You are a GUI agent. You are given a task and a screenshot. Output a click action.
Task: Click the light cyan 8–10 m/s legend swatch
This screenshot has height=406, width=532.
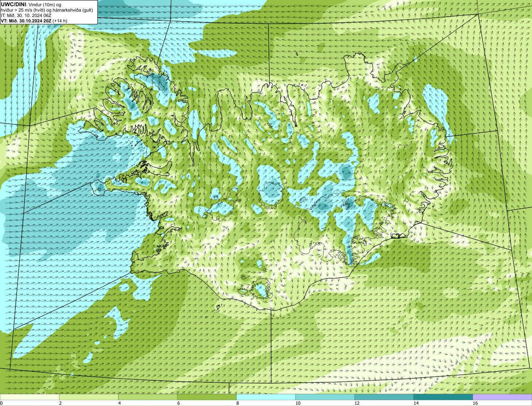(x=266, y=397)
